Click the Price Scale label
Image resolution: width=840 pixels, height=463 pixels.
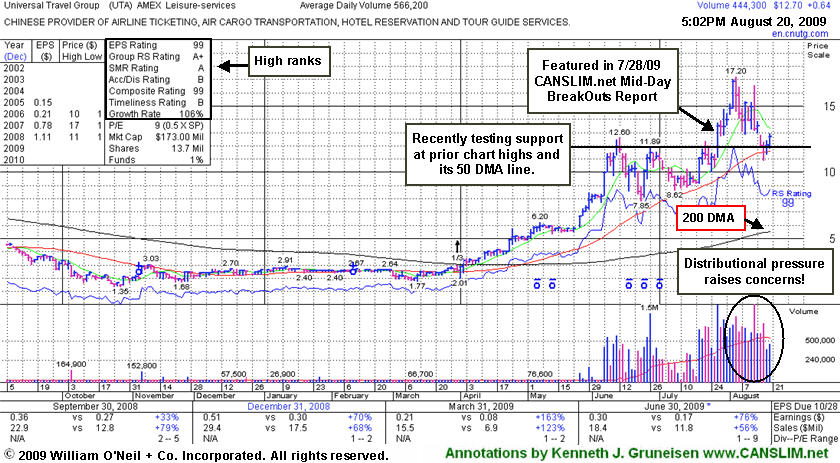coord(818,50)
